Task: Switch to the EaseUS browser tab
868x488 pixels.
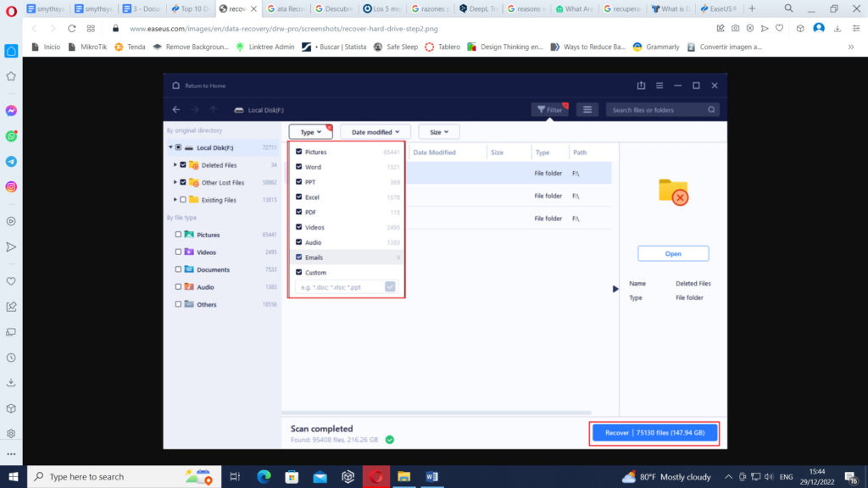Action: (719, 8)
